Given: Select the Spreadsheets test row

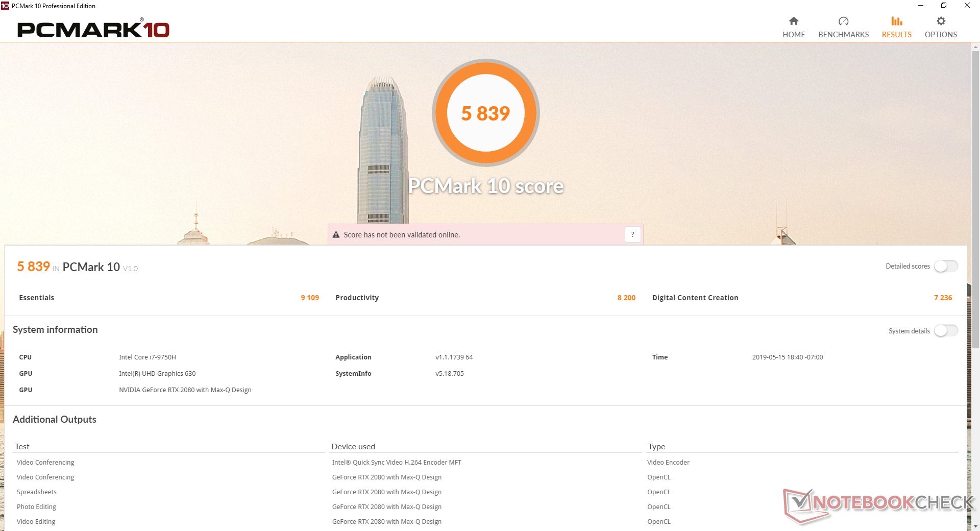Looking at the screenshot, I should coord(37,492).
